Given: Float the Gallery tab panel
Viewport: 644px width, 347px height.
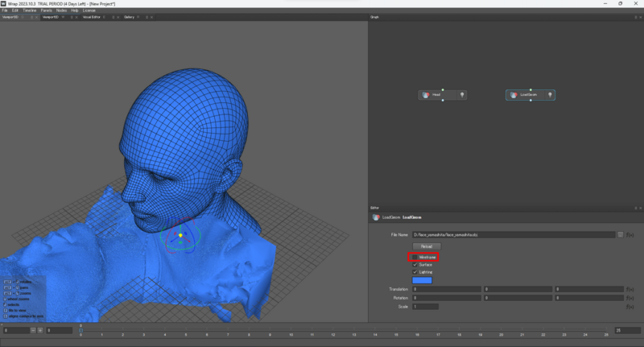Looking at the screenshot, I should click(x=147, y=17).
